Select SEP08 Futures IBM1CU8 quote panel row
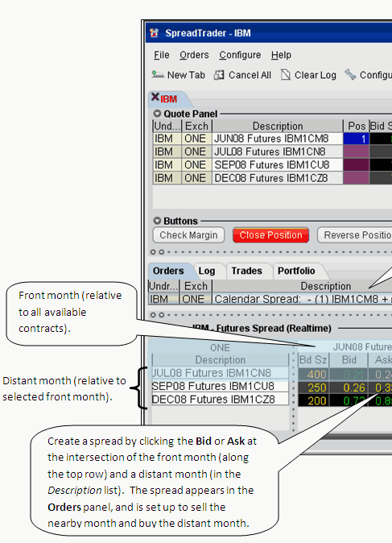392x543 pixels. point(272,165)
